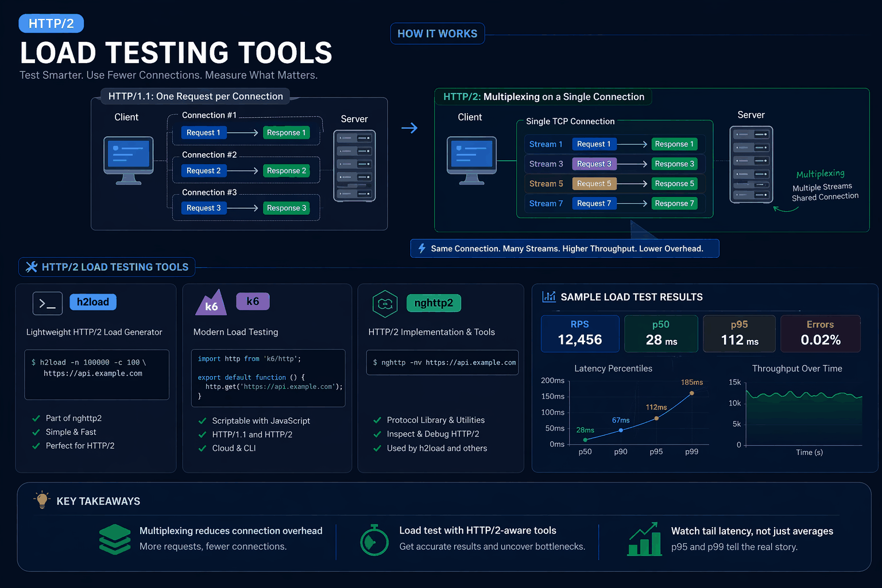Image resolution: width=882 pixels, height=588 pixels.
Task: Click the green Response 1 swatch
Action: [x=286, y=132]
